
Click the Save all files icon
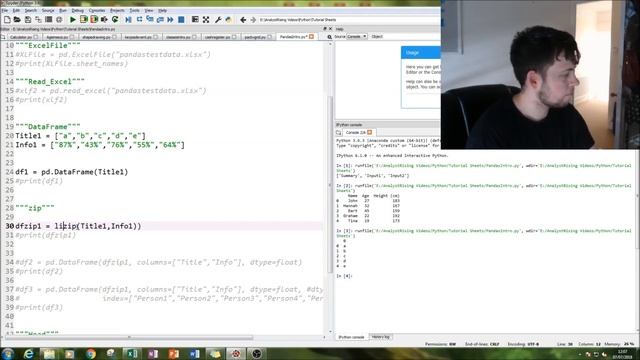tap(38, 20)
